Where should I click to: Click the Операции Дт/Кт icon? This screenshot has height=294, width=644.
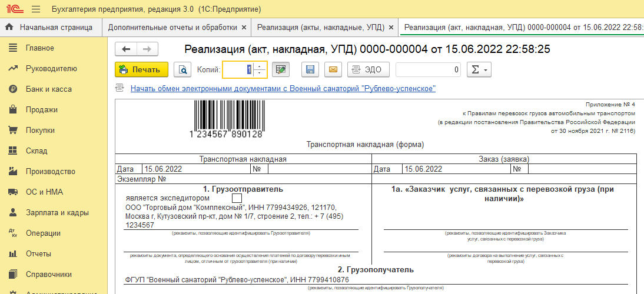tap(13, 233)
